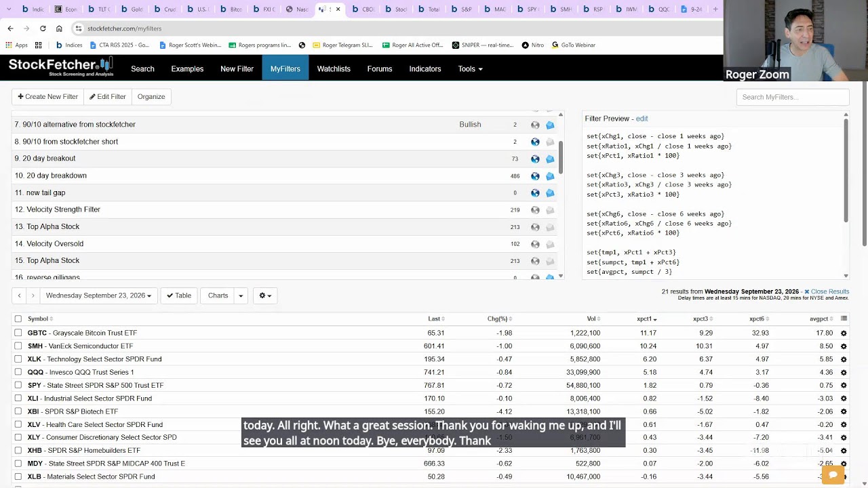
Task: Open row settings gear for SPY
Action: [844, 386]
